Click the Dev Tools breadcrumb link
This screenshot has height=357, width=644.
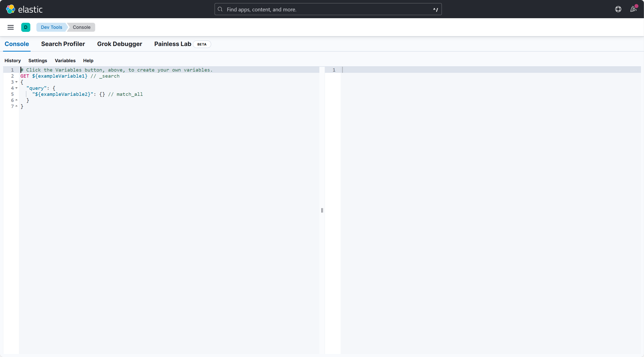tap(51, 27)
